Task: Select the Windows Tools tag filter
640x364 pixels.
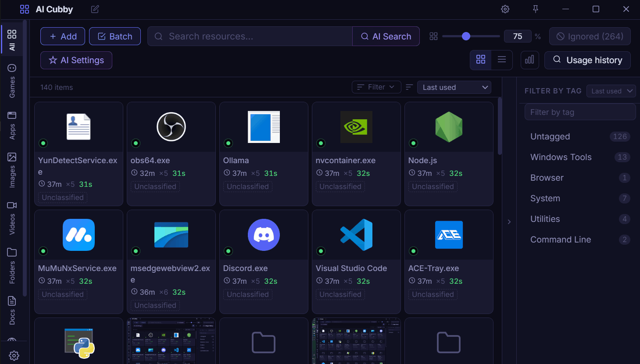Action: [580, 157]
